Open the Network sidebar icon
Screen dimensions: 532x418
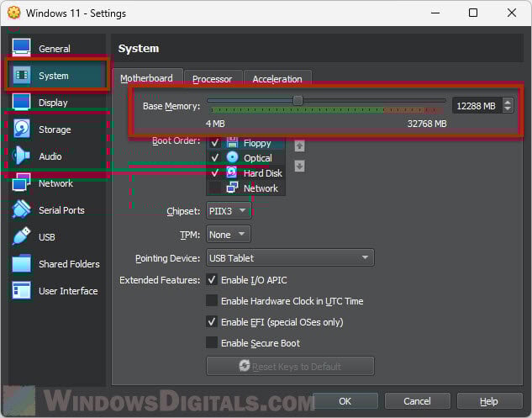pyautogui.click(x=21, y=183)
